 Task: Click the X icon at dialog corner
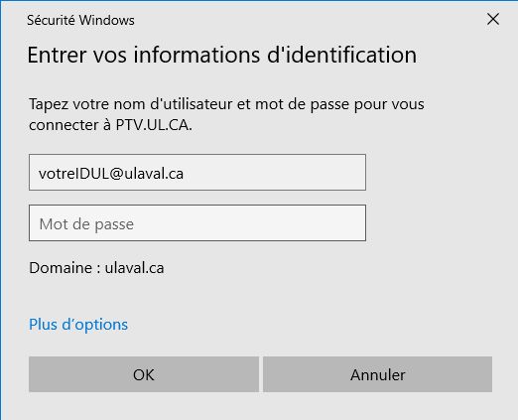493,19
